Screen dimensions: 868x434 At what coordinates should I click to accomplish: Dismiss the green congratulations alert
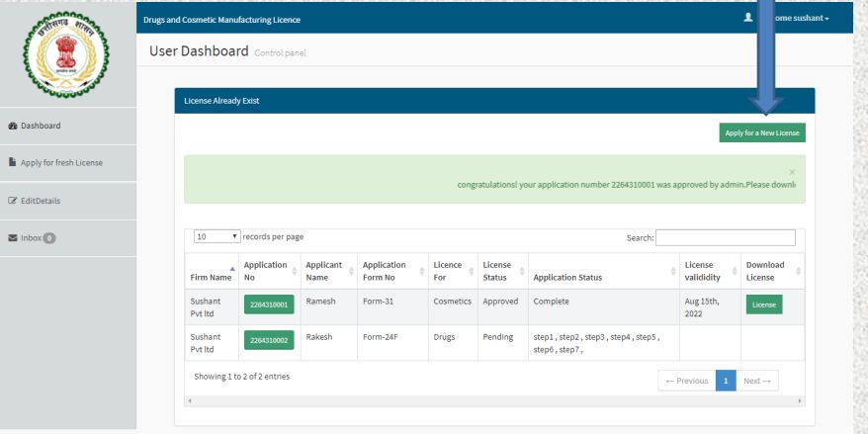pos(792,171)
